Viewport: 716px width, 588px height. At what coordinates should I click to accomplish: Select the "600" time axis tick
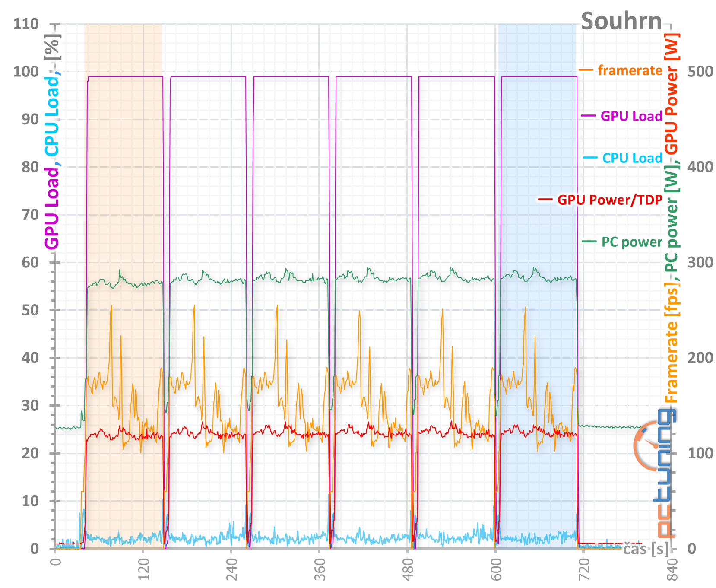click(x=496, y=570)
